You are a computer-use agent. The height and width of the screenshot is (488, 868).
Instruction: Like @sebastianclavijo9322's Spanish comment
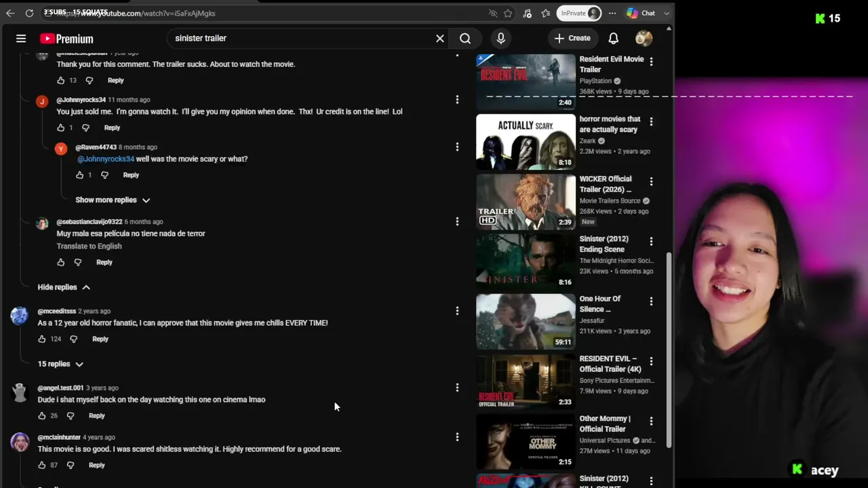61,262
